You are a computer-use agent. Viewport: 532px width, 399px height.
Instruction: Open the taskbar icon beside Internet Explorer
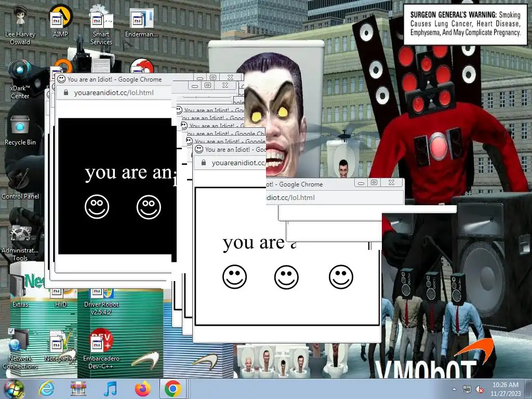coord(78,389)
